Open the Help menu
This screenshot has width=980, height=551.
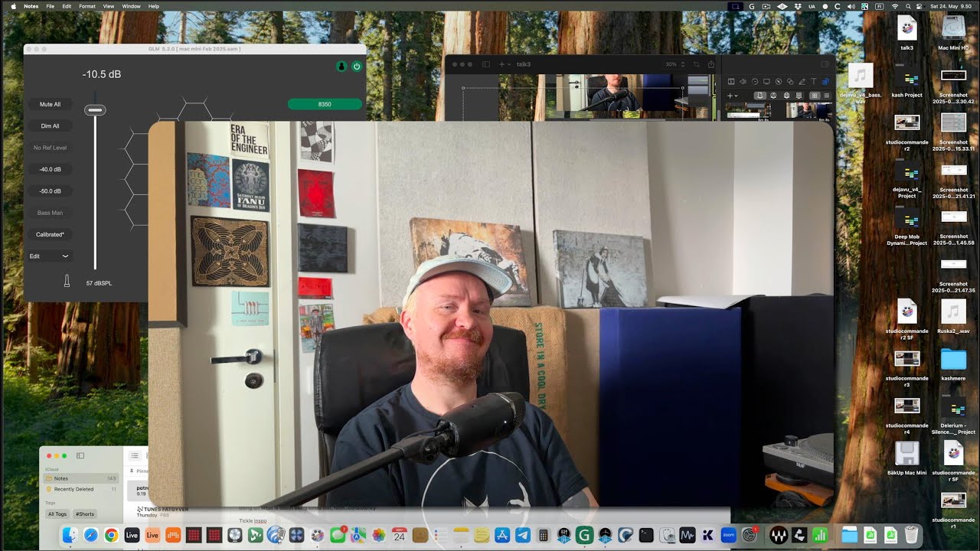[x=154, y=6]
